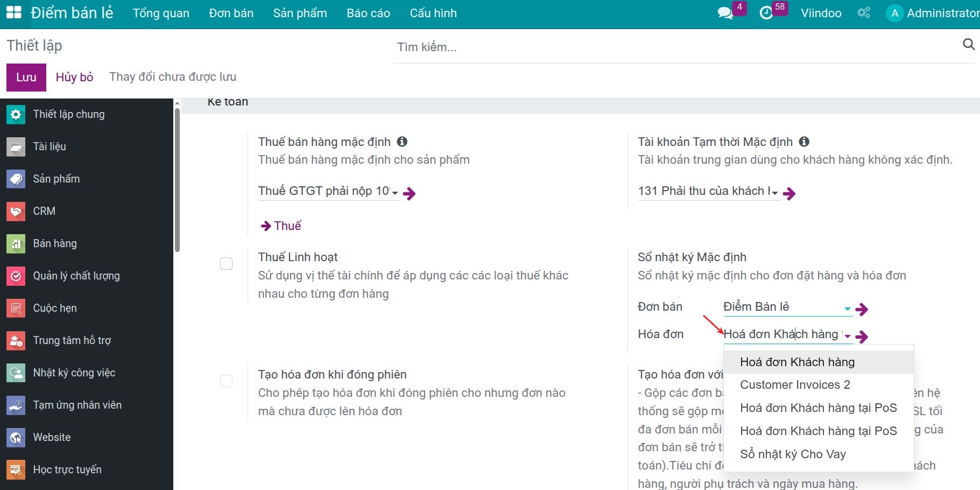Image resolution: width=980 pixels, height=490 pixels.
Task: Click Hóa đơn journal dropdown field
Action: pyautogui.click(x=788, y=334)
